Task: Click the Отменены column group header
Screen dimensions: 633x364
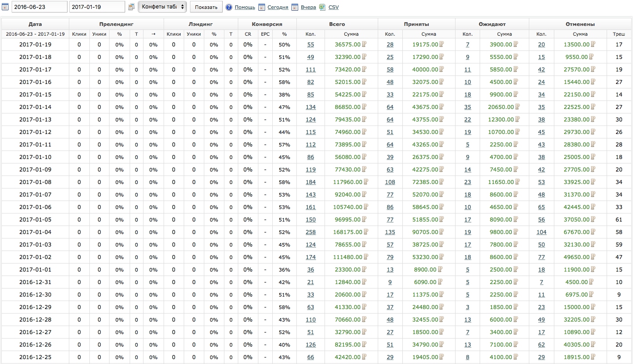Action: [580, 24]
